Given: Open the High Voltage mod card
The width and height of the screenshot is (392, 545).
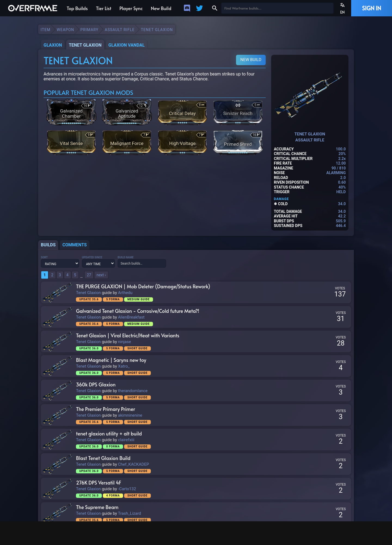Looking at the screenshot, I should point(182,143).
